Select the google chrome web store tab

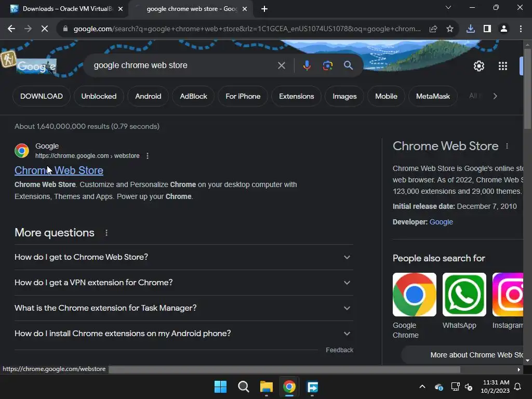(x=191, y=9)
